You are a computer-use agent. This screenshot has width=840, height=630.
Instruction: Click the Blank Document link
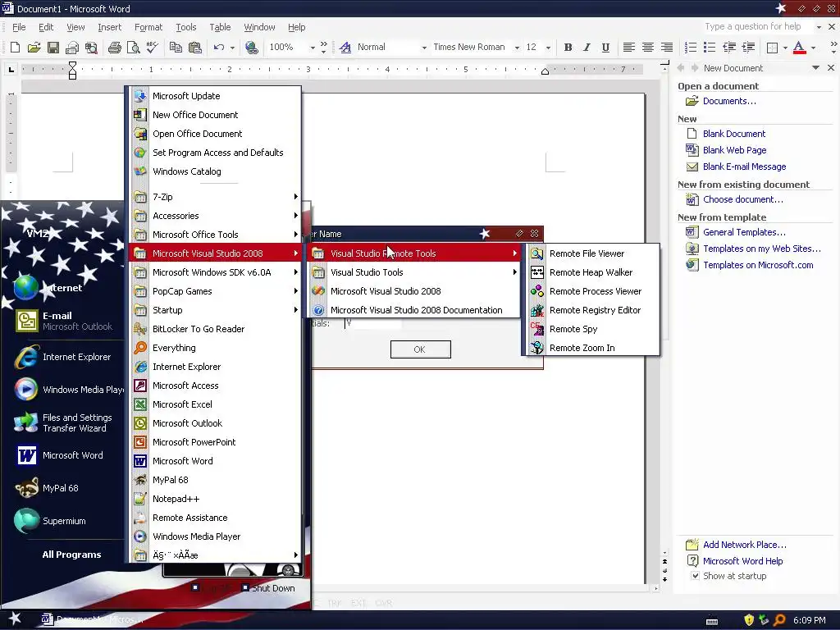(733, 134)
